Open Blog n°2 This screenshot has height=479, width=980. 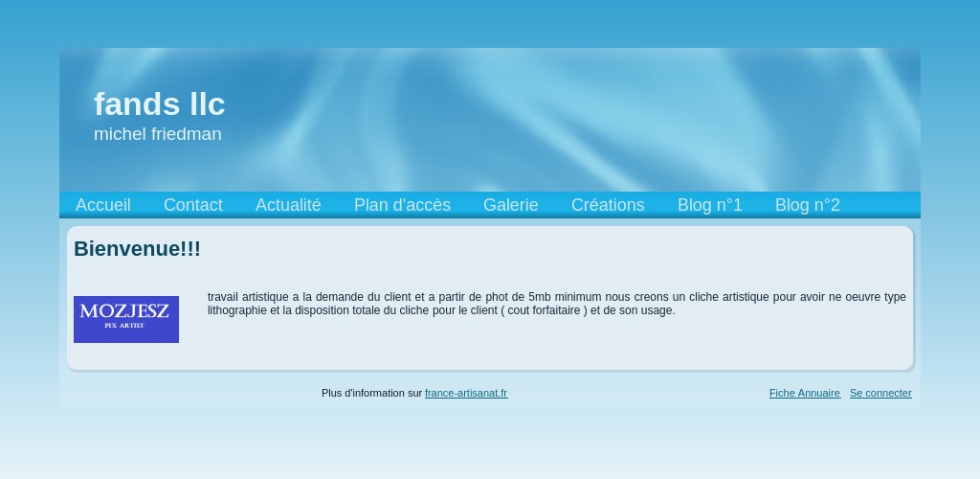click(808, 205)
